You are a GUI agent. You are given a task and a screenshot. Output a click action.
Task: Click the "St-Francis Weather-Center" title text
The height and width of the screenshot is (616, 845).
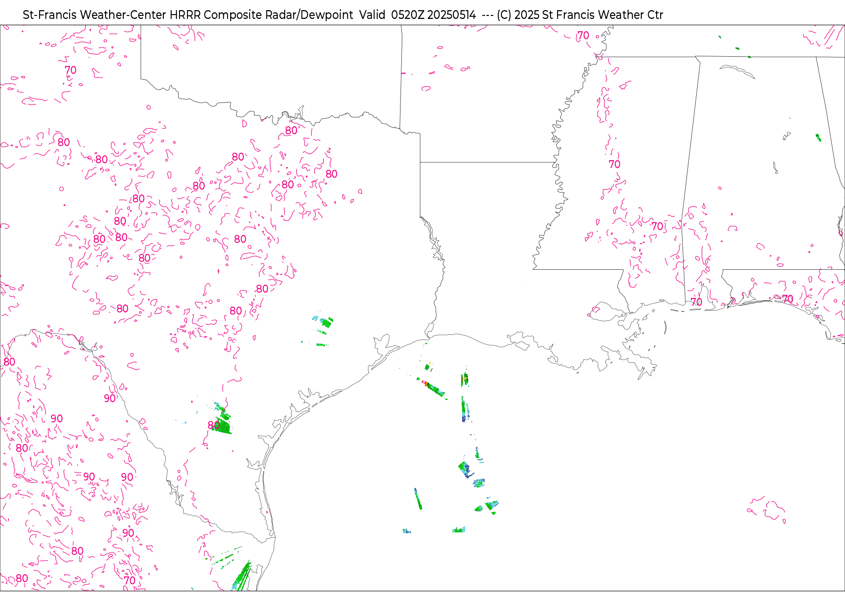click(95, 15)
